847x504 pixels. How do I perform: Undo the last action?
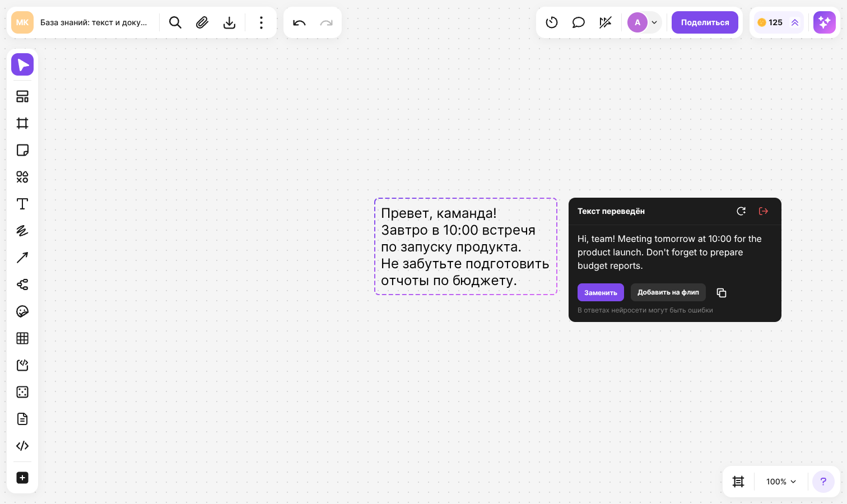(x=299, y=22)
